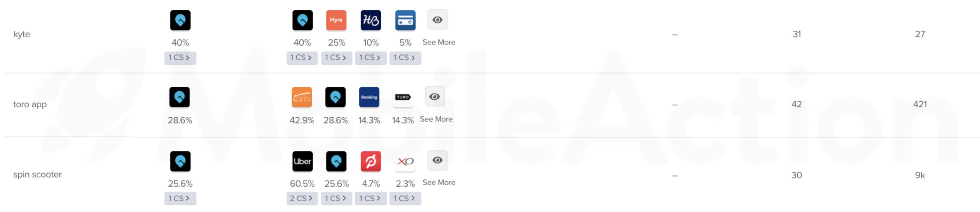Screen dimensions: 980x212
Task: Click the orange Carla app icon
Action: point(302,97)
